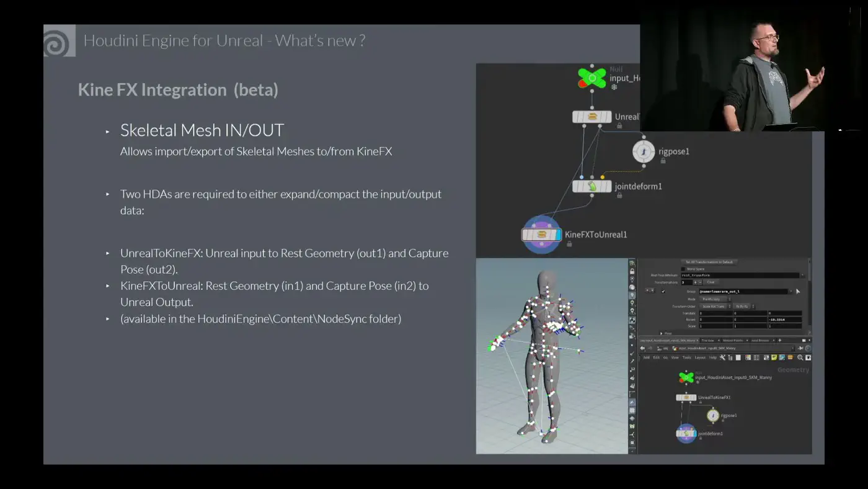Open Rest Pose Attribute dropdown arrow
The width and height of the screenshot is (868, 489).
click(x=802, y=276)
